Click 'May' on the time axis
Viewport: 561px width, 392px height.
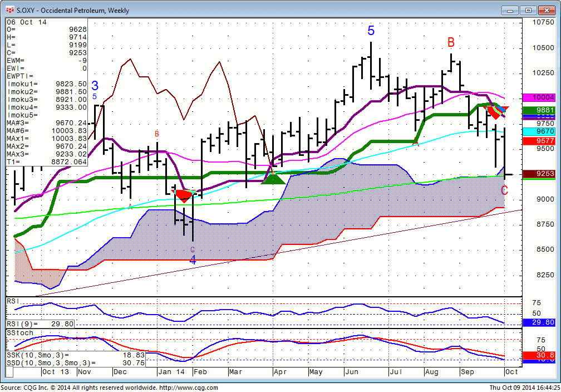pos(316,372)
